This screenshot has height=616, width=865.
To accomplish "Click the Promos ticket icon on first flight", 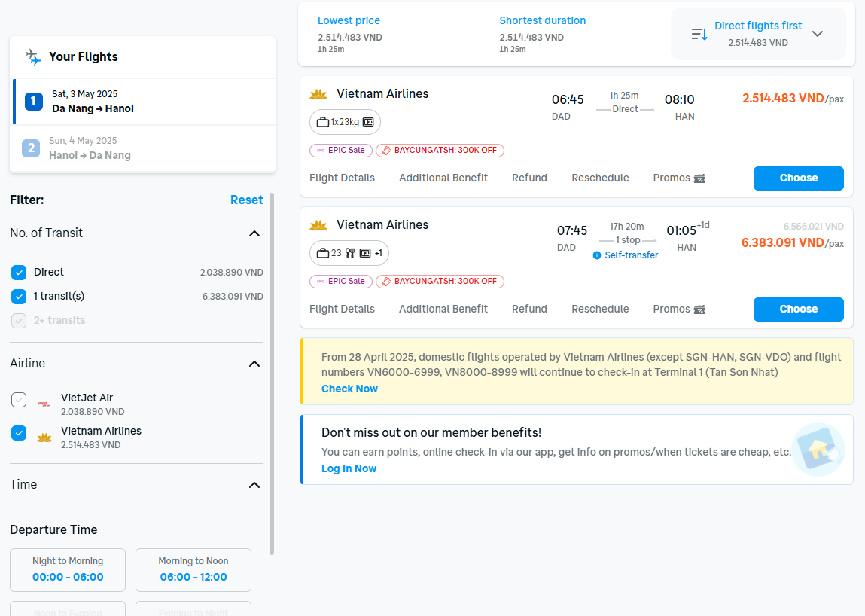I will [699, 178].
